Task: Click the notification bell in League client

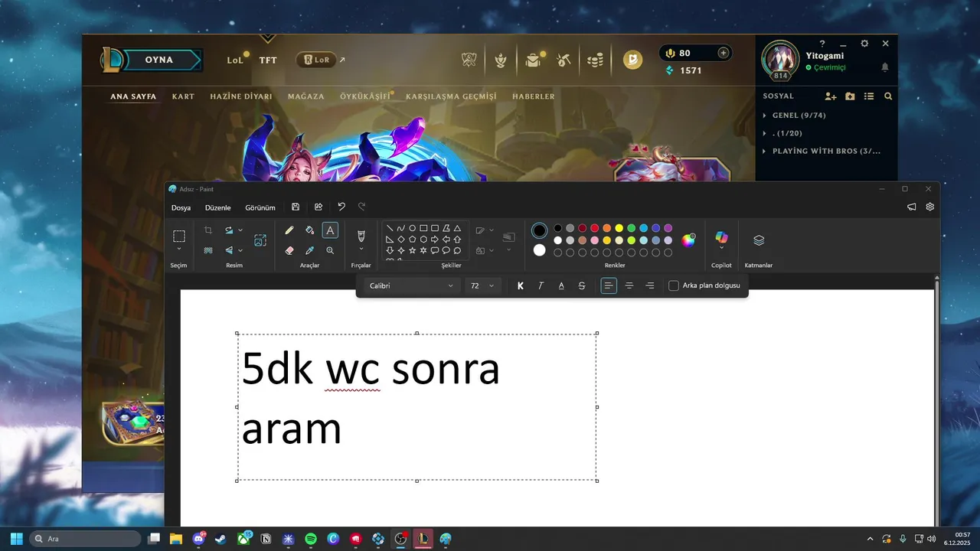Action: (885, 67)
